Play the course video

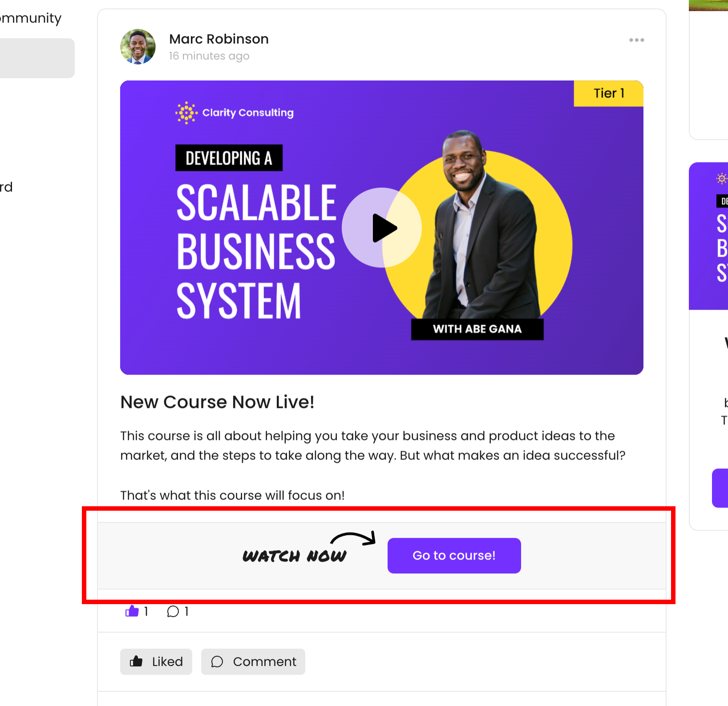(382, 228)
